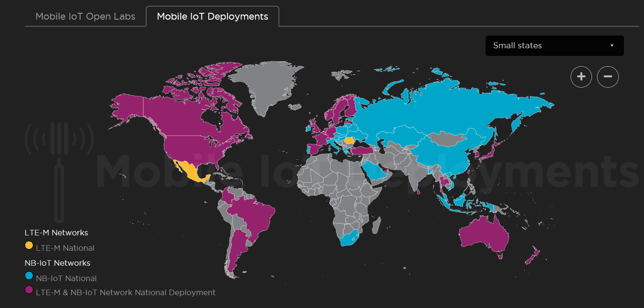This screenshot has height=308, width=644.
Task: Switch to the Mobile IoT Open Labs tab
Action: click(85, 16)
